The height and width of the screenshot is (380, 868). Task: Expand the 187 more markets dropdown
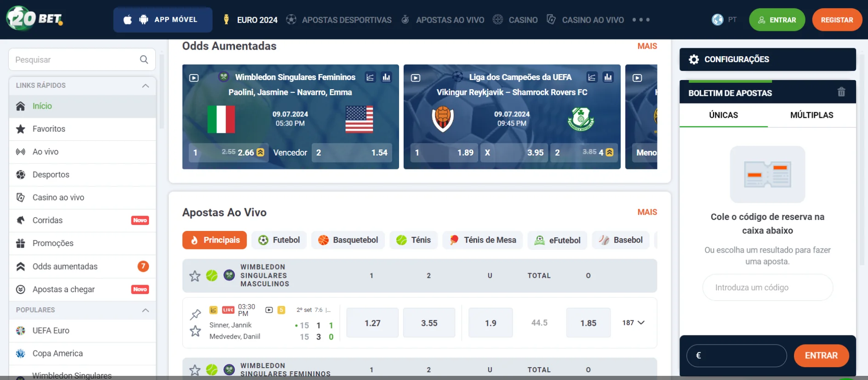tap(634, 323)
